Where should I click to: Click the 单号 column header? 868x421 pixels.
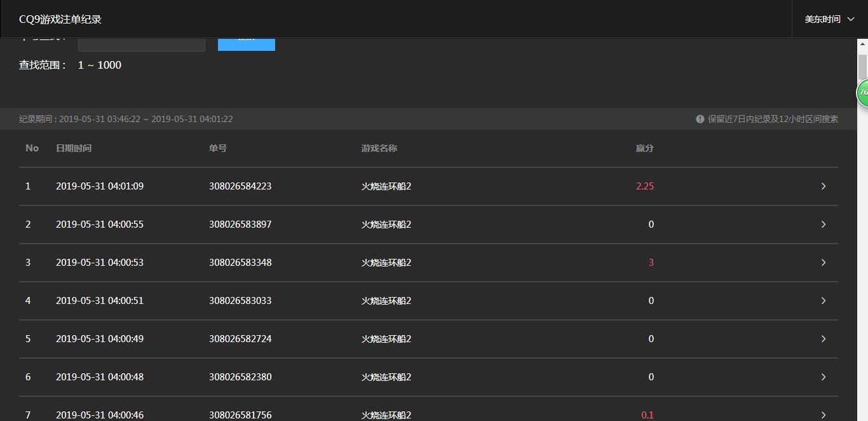(x=218, y=148)
